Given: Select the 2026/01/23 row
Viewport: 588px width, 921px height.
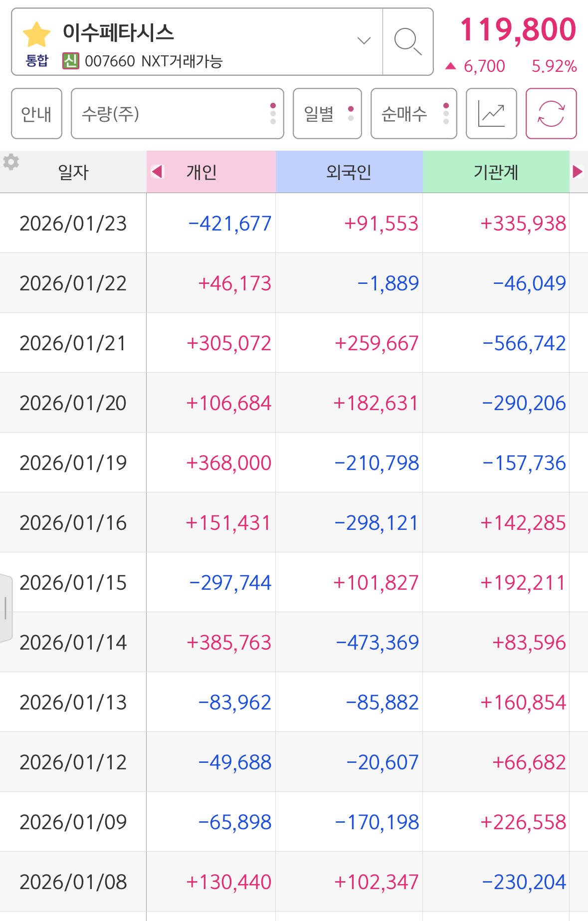Looking at the screenshot, I should [x=73, y=224].
